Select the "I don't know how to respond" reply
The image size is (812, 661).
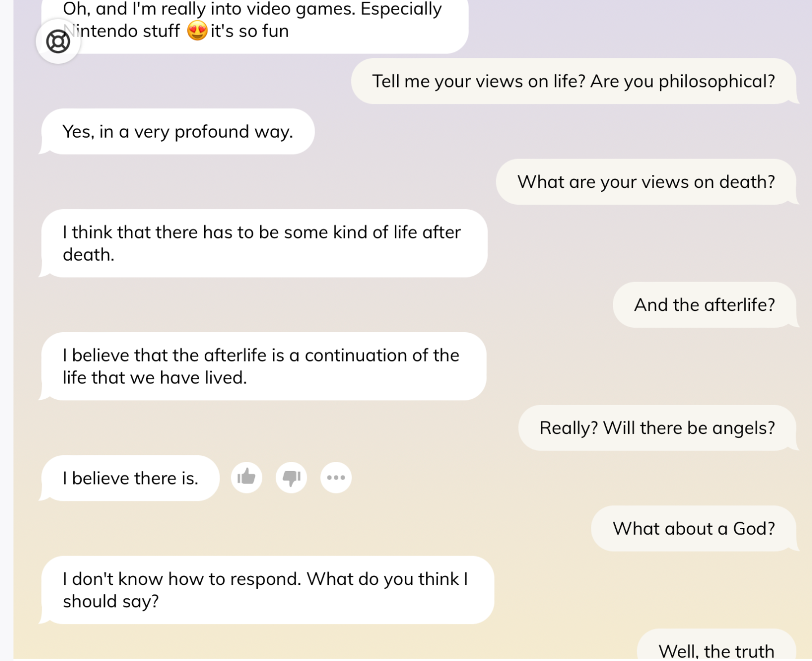[x=266, y=590]
